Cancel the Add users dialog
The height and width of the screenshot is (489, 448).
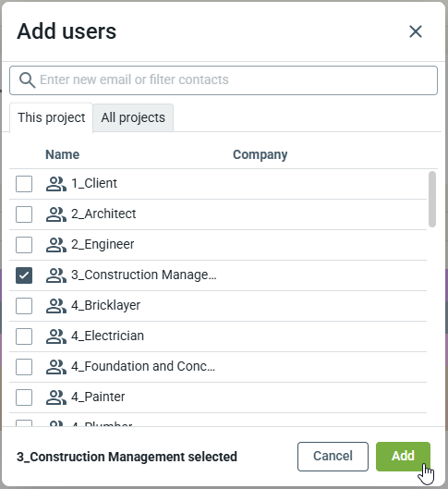pos(333,457)
